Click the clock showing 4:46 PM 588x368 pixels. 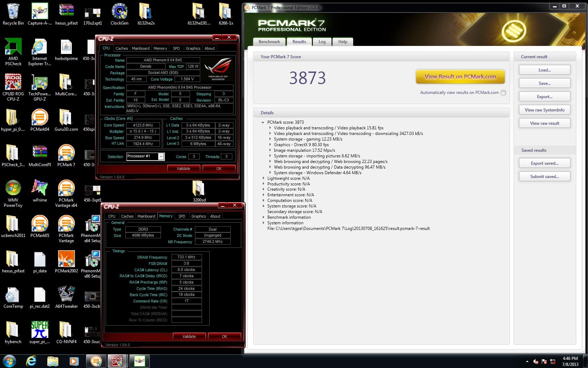pos(570,361)
